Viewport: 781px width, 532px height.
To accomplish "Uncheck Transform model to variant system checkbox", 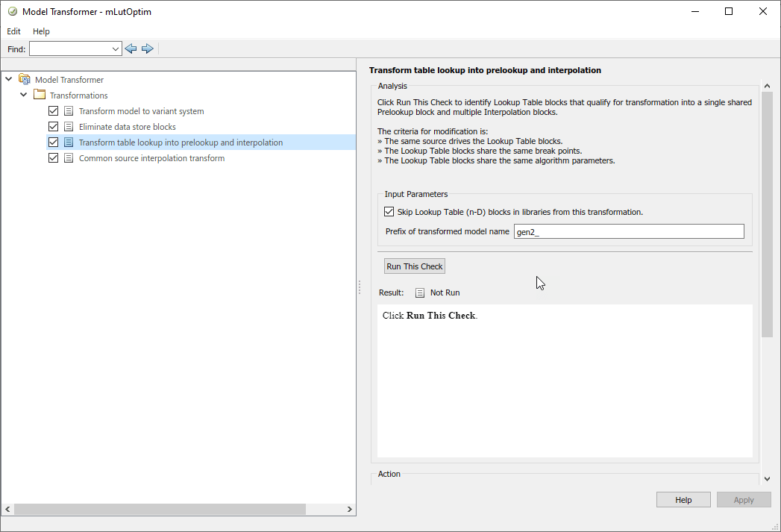I will click(53, 111).
